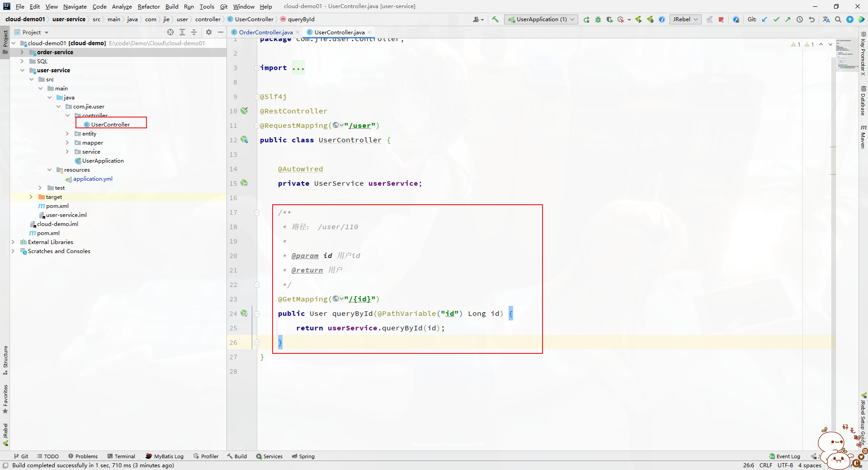Viewport: 868px width, 470px height.
Task: Click the gutter endpoint icon on line 24
Action: (244, 313)
